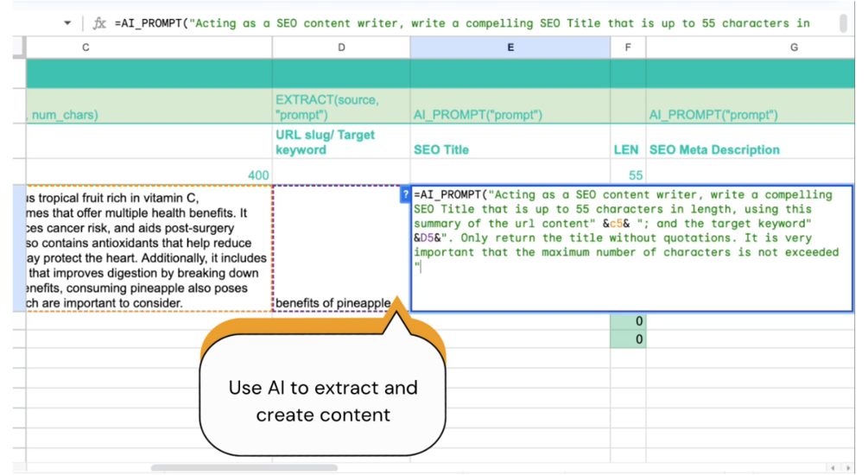868x475 pixels.
Task: Click AI_PROMPT("prompt") cell in column G
Action: click(x=750, y=106)
